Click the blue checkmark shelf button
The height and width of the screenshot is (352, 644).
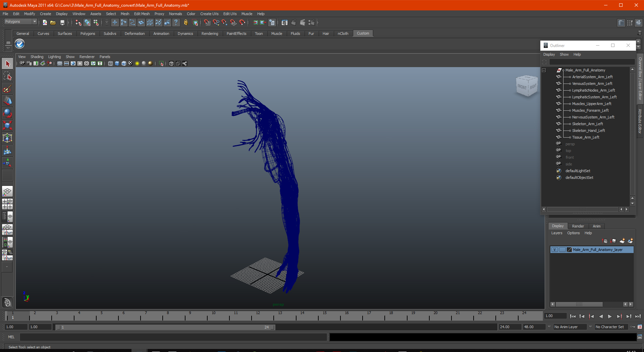[x=20, y=44]
